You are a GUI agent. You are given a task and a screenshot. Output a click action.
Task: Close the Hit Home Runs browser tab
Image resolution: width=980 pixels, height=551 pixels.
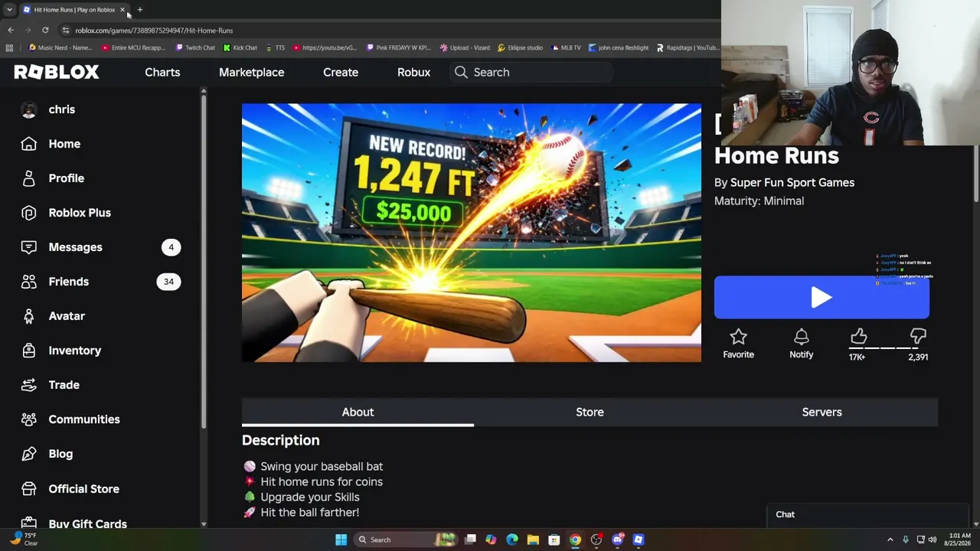pyautogui.click(x=122, y=10)
